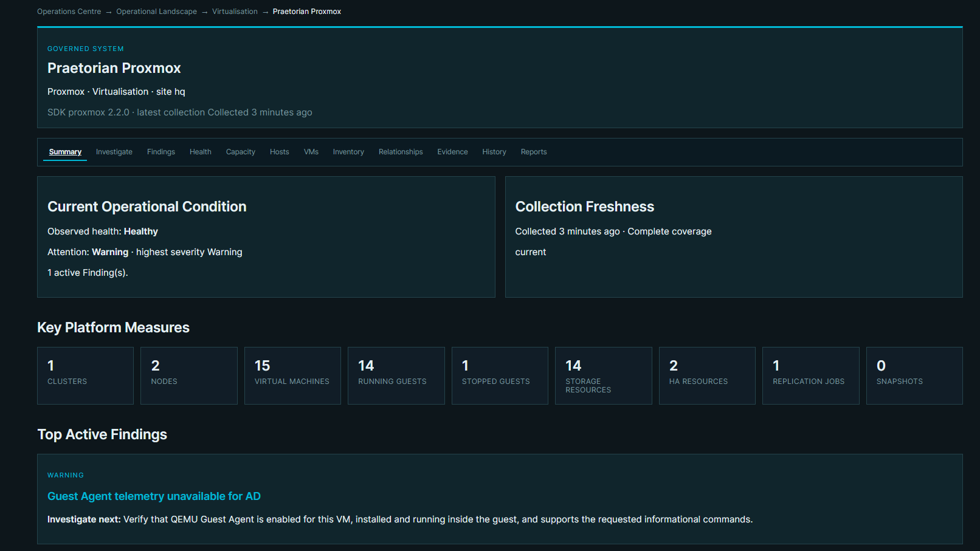Open Guest Agent telemetry unavailable finding
Image resolution: width=980 pixels, height=551 pixels.
tap(154, 496)
